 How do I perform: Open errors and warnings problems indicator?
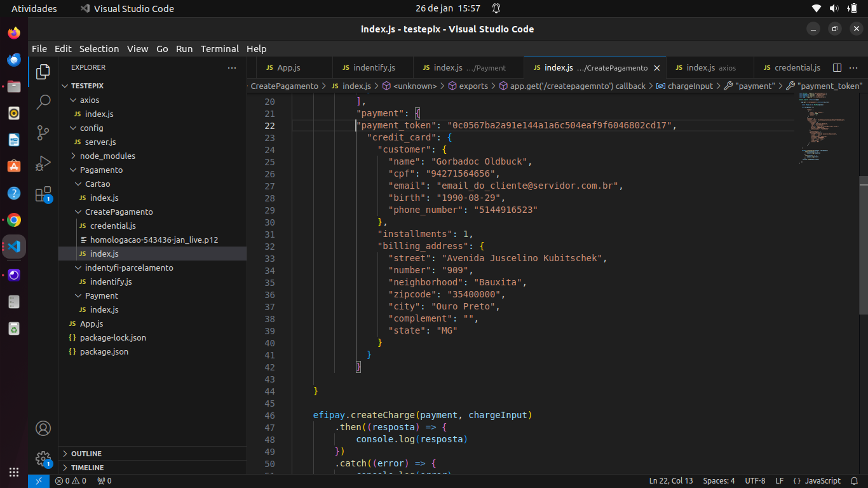[x=71, y=481]
